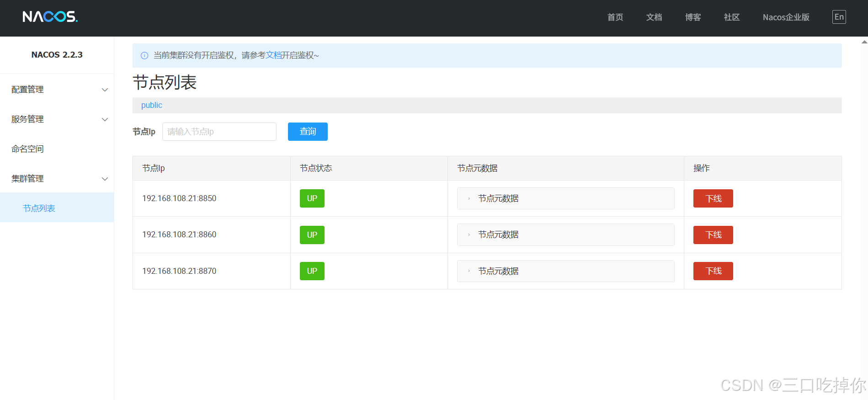868x400 pixels.
Task: Focus the 节点Ip search input field
Action: click(x=219, y=132)
